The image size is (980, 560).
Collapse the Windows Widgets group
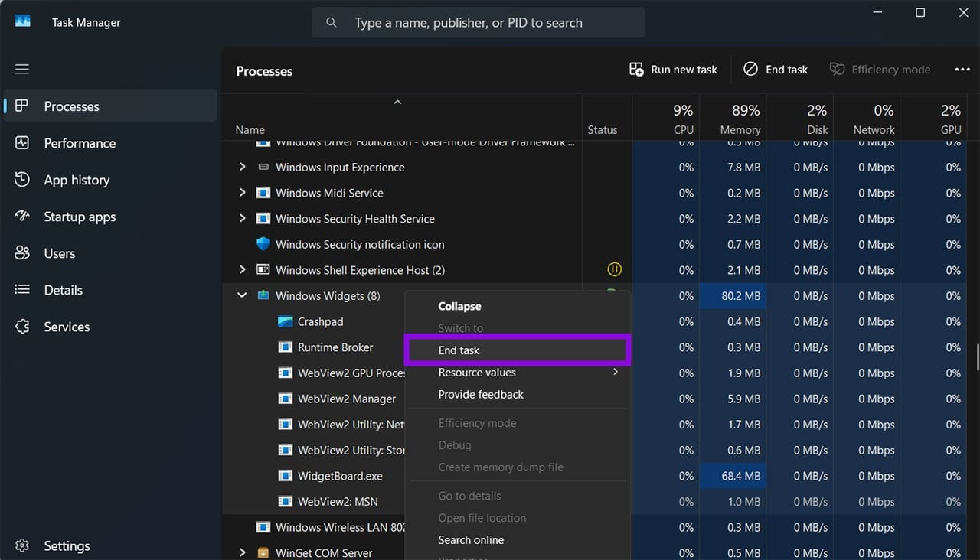coord(242,295)
